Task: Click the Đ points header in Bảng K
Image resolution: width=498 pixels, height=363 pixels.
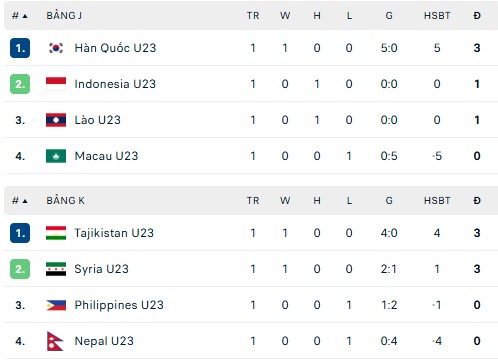Action: tap(477, 201)
